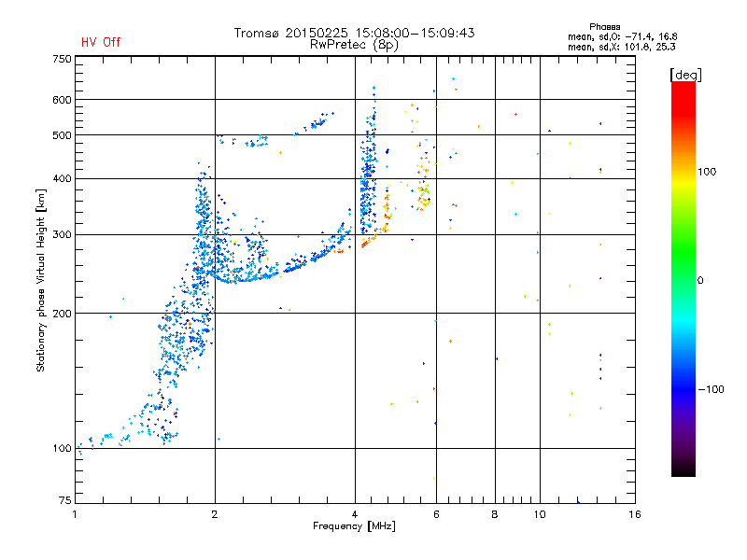Click the green section of the colorbar
This screenshot has height=560, width=747.
click(683, 271)
